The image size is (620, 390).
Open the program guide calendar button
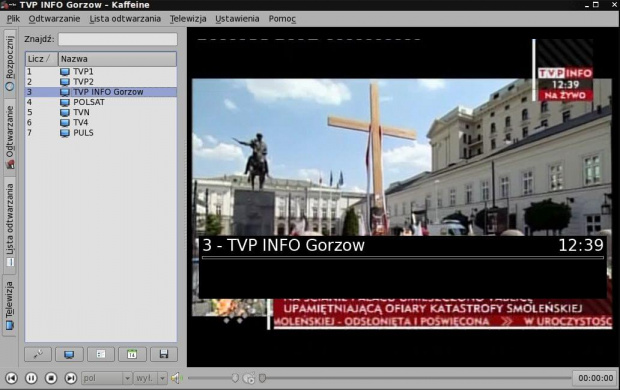point(132,354)
